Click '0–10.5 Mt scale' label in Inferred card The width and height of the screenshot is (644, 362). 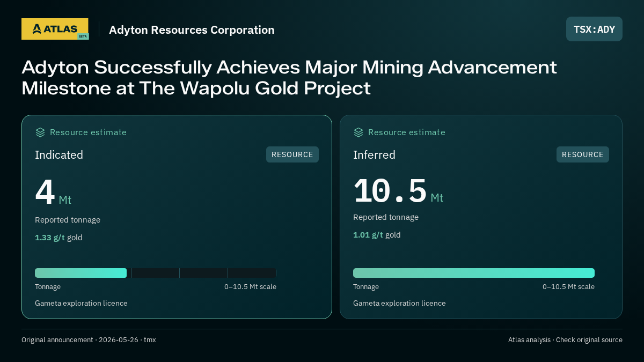[568, 287]
